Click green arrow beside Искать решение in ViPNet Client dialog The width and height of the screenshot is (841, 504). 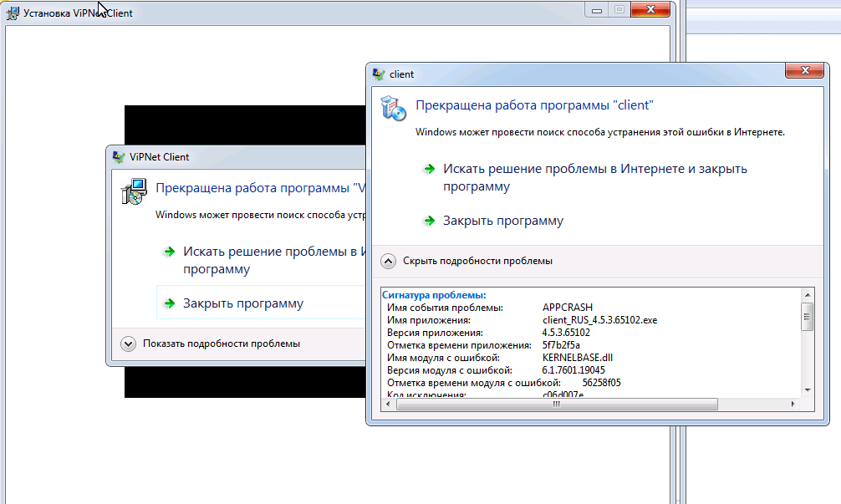coord(170,252)
